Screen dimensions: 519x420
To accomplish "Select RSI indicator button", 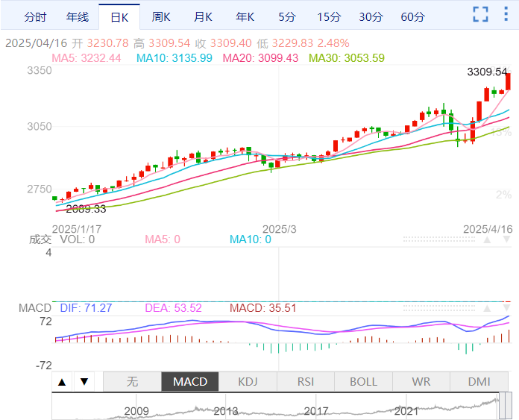I will (306, 382).
